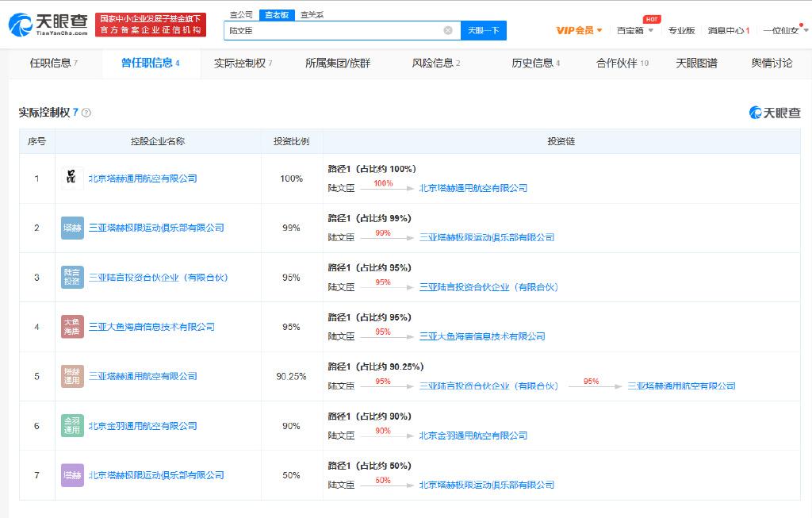The width and height of the screenshot is (812, 518).
Task: Open the help icon beside 实际控制权 heading
Action: pos(86,113)
